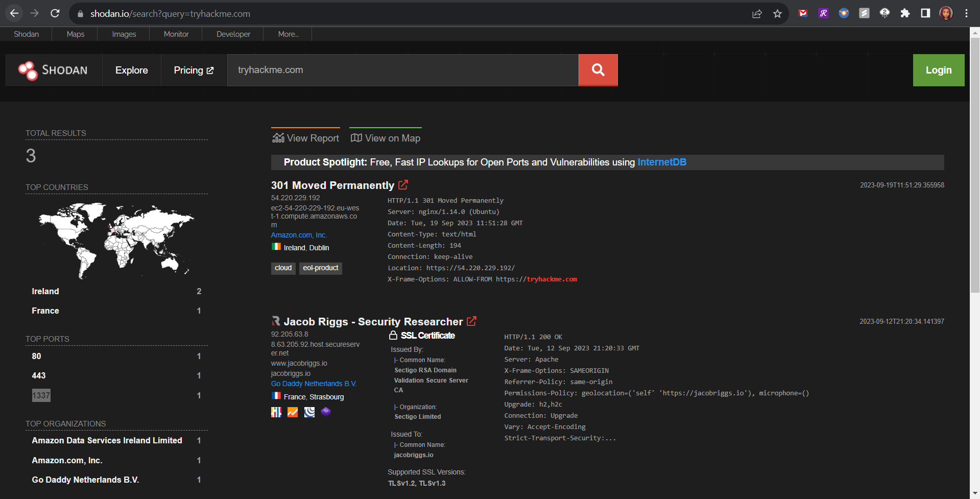Follow the InternetDB link
The width and height of the screenshot is (980, 499).
click(661, 162)
